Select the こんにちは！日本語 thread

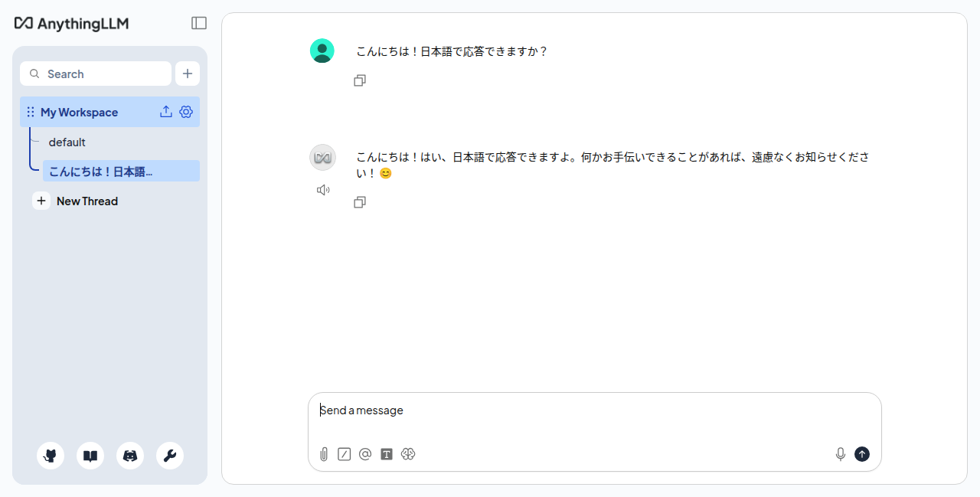click(x=100, y=171)
